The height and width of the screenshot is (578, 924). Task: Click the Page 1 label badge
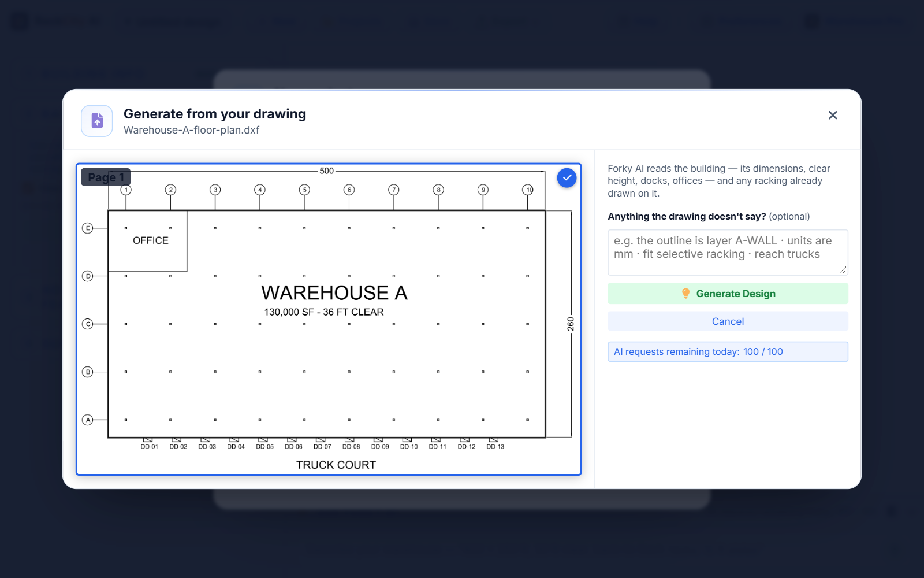(x=106, y=177)
